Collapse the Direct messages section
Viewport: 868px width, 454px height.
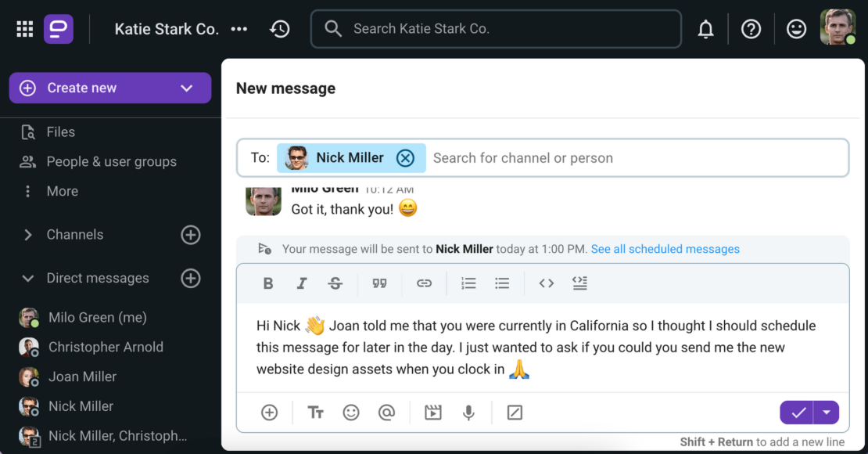pos(28,278)
